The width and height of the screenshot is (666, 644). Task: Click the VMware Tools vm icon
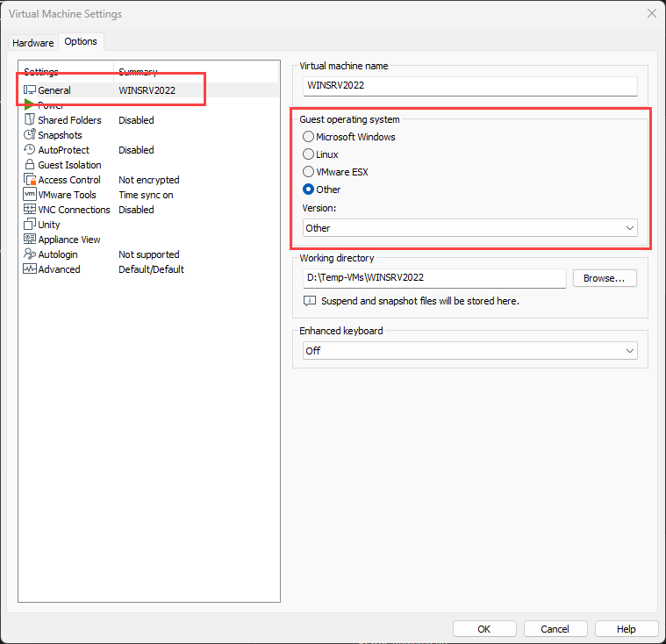[29, 194]
